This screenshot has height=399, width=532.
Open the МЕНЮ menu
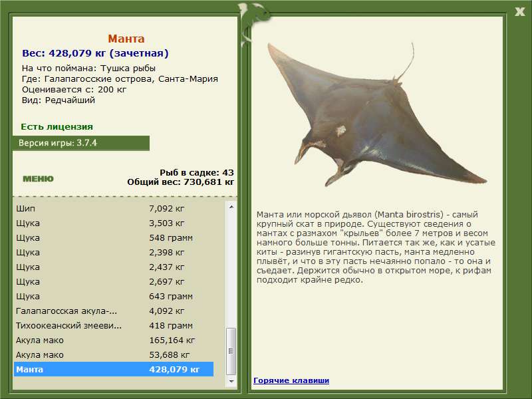click(38, 179)
